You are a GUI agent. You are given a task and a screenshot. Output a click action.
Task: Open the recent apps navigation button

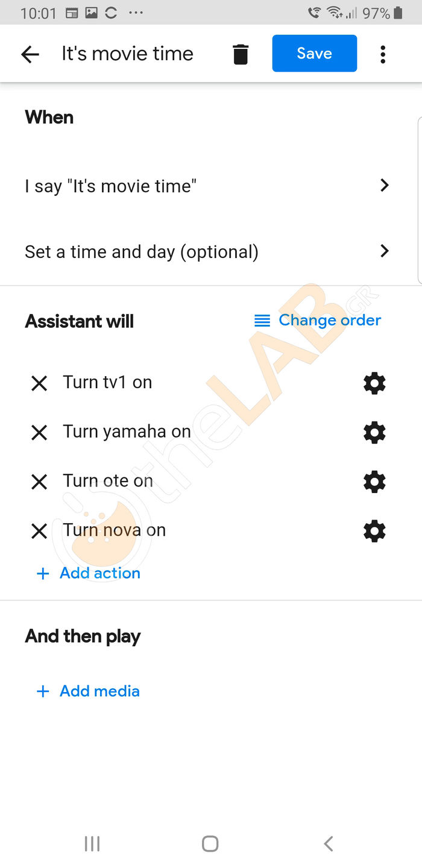[x=92, y=844]
